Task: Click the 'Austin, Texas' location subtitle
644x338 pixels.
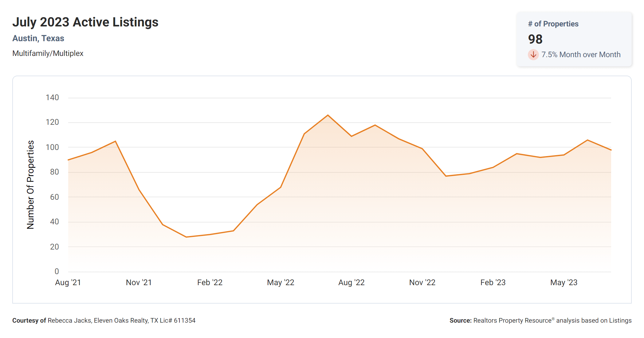Action: click(x=38, y=38)
